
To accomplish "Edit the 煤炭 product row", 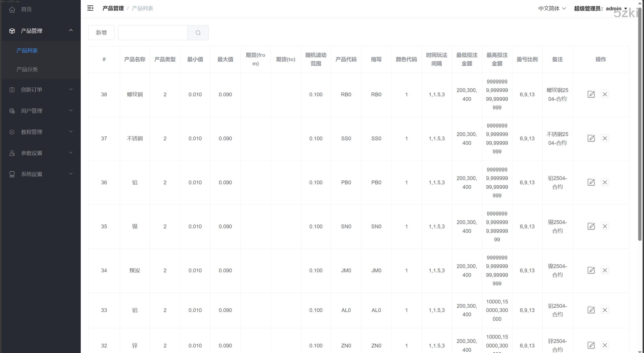I will point(591,270).
